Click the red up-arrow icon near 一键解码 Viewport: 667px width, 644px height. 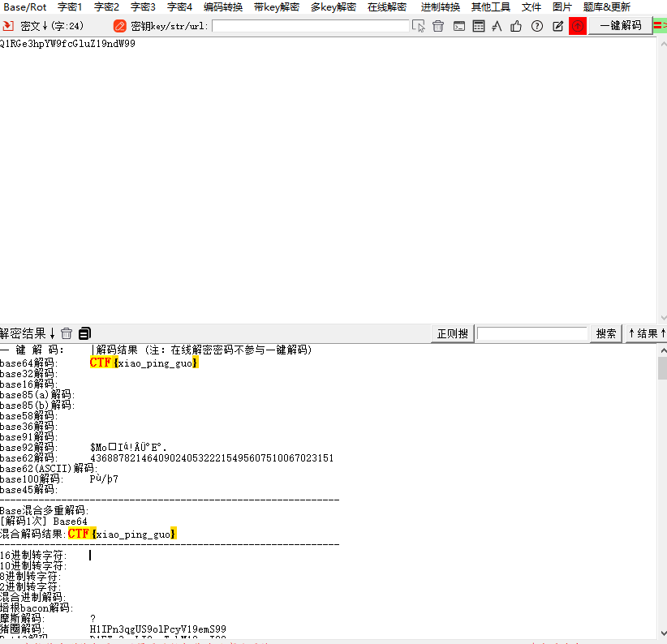click(577, 26)
